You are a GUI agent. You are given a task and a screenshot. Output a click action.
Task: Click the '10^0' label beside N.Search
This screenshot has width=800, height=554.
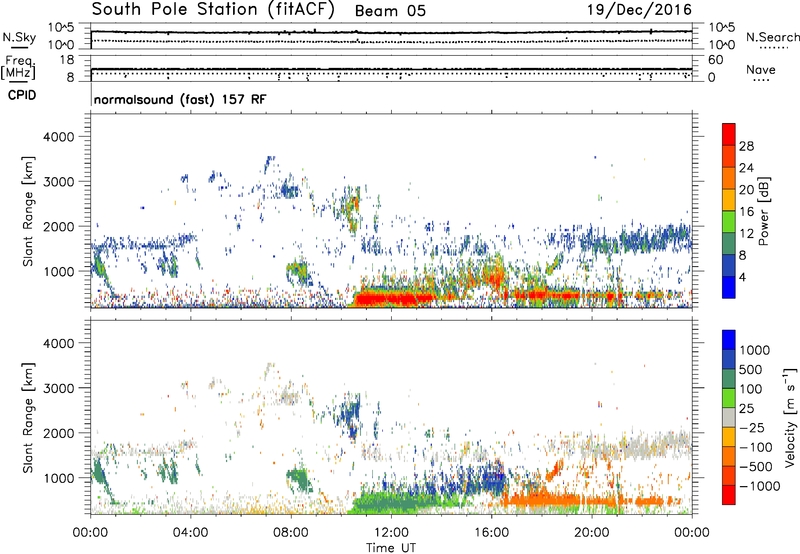pos(722,45)
